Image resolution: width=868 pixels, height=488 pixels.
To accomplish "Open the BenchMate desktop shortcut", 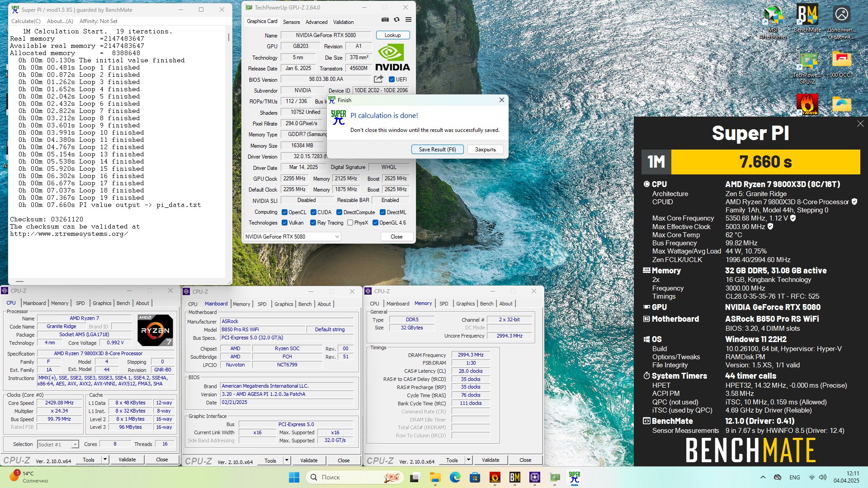I will click(807, 19).
